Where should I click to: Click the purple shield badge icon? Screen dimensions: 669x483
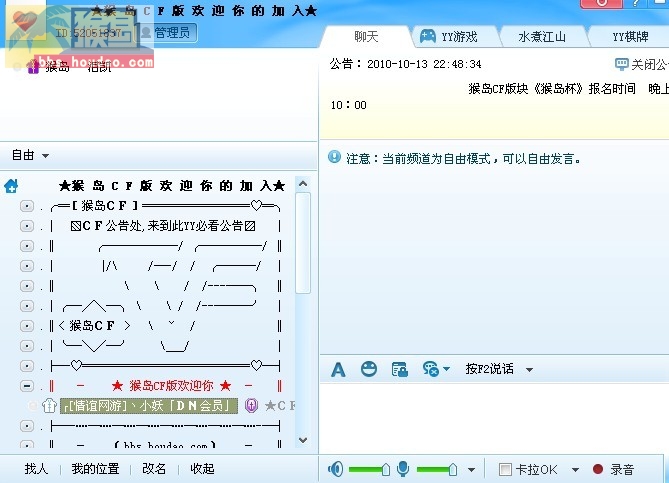click(x=251, y=405)
